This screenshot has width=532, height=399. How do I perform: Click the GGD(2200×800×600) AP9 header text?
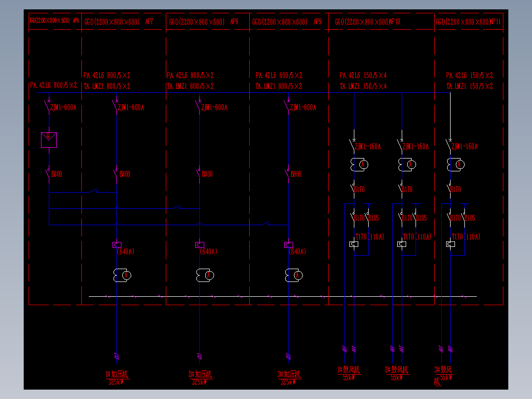[287, 22]
